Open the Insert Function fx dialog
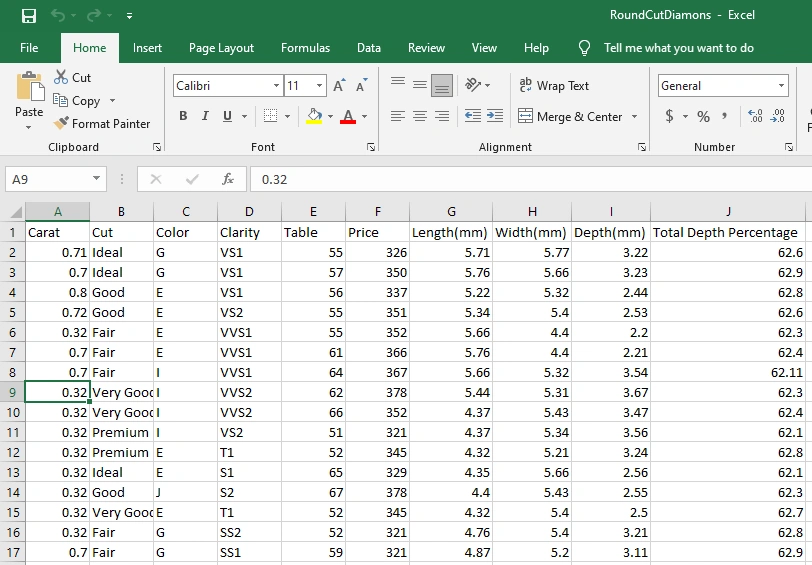The height and width of the screenshot is (565, 812). coord(227,179)
